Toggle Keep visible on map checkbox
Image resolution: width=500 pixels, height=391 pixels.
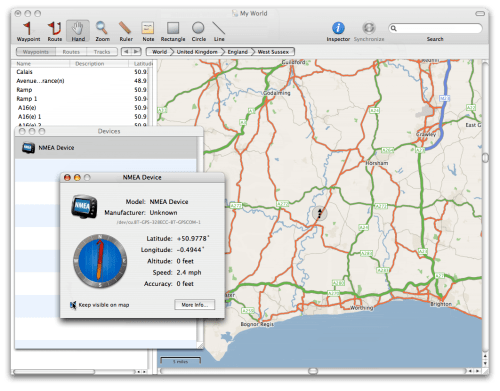pos(73,305)
